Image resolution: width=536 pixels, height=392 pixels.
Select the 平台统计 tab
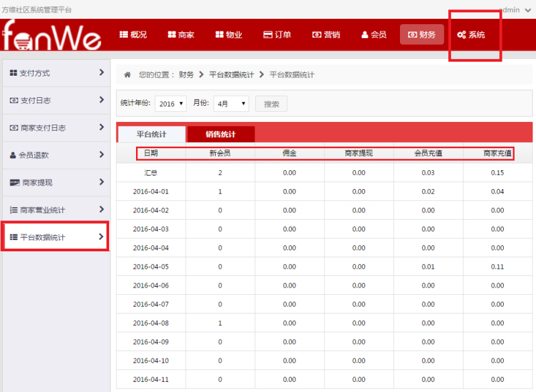point(151,134)
